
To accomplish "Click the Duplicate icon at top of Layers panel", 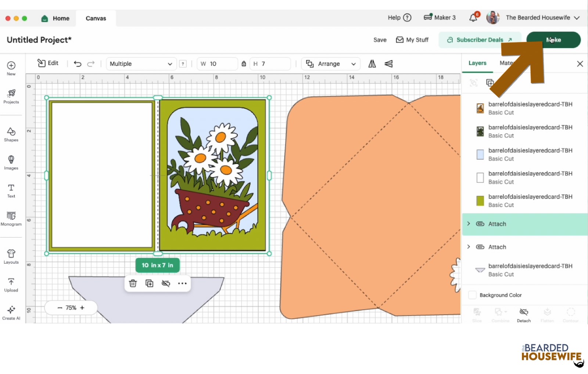I will point(490,83).
